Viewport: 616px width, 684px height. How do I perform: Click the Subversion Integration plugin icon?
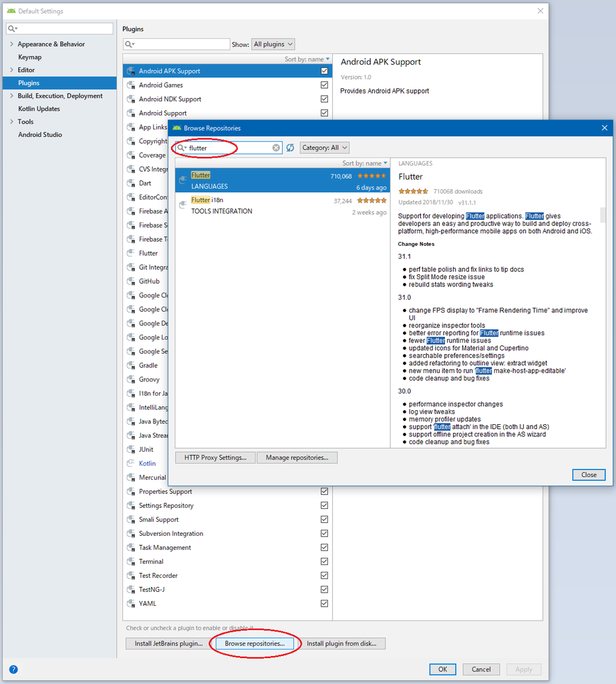point(131,534)
